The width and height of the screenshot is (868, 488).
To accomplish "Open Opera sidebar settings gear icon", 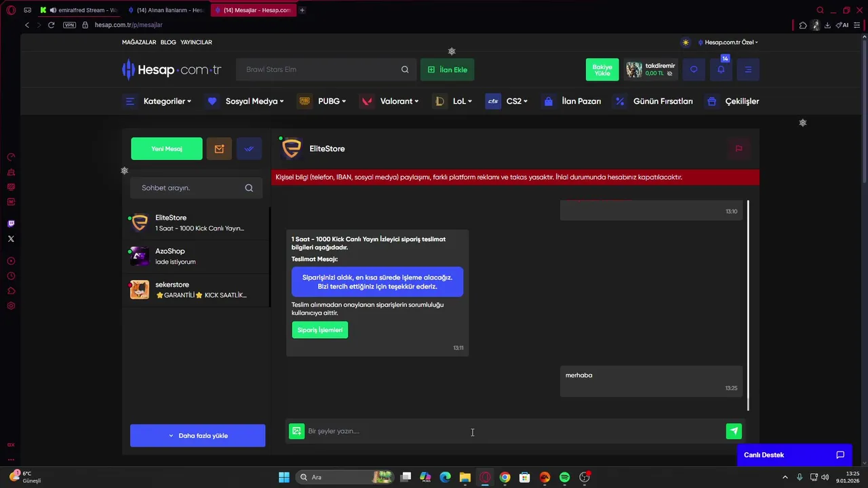I will [x=11, y=306].
